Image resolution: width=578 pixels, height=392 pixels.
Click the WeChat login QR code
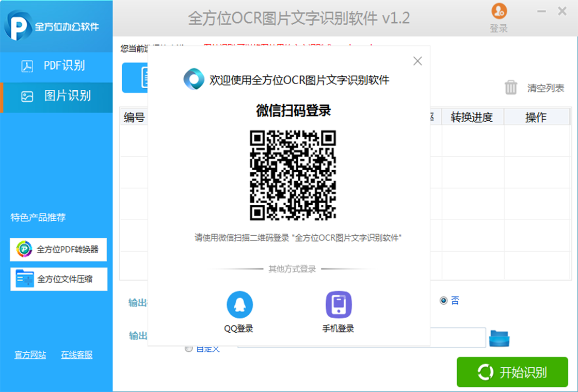pyautogui.click(x=293, y=175)
